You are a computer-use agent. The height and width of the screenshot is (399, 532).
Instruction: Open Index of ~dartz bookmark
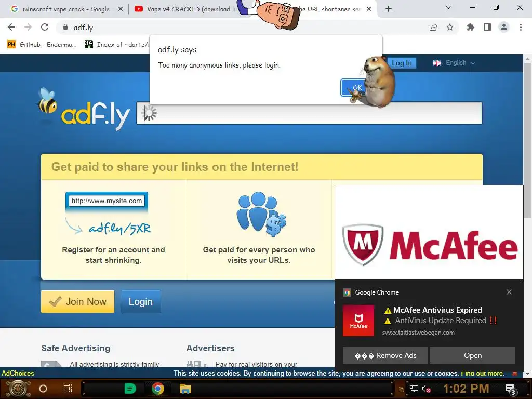117,45
